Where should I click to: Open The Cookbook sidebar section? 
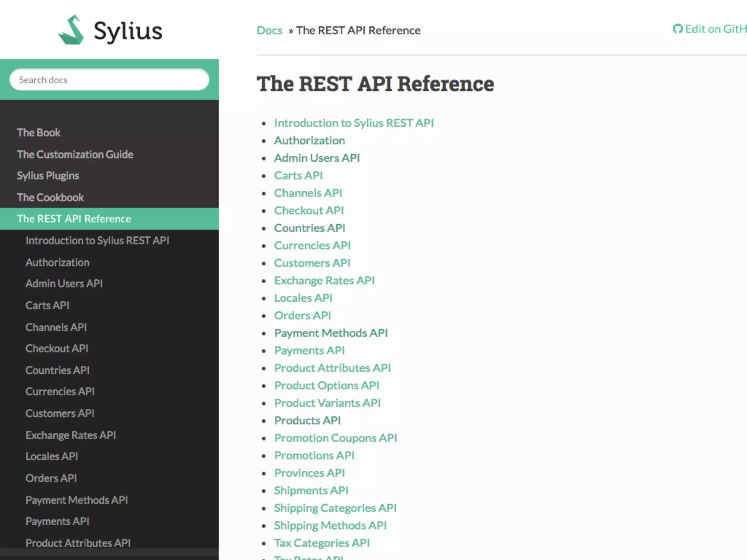(x=50, y=198)
